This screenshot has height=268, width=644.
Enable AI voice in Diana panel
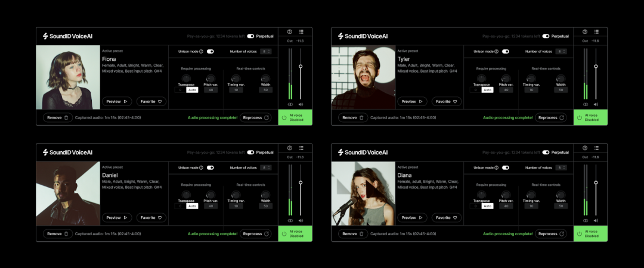click(x=591, y=233)
